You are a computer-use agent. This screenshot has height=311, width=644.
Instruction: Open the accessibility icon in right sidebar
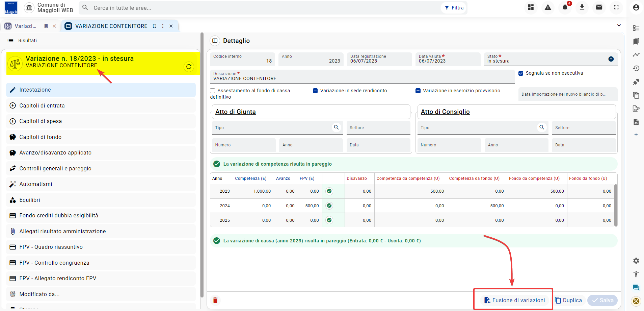tap(636, 274)
